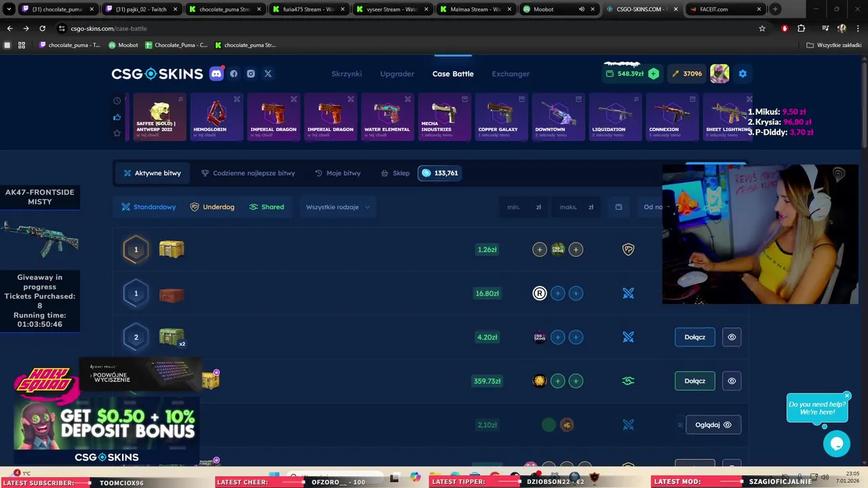Watch 4.20zł battle via eye button
The image size is (868, 488).
(x=732, y=337)
